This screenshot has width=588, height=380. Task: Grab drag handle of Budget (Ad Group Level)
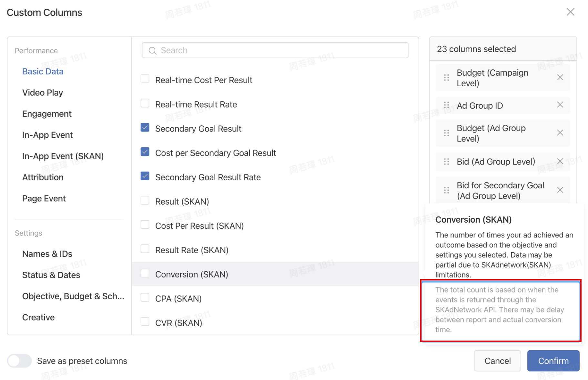point(446,133)
